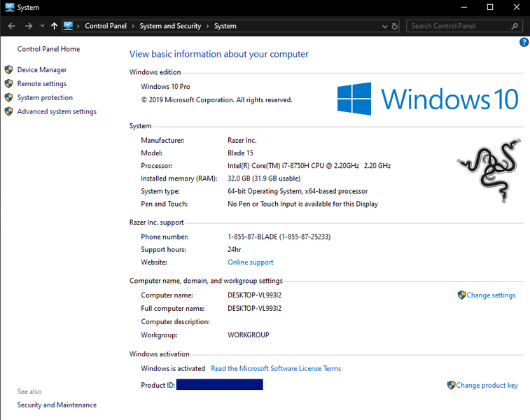This screenshot has height=420, width=530.
Task: Expand chevron after Control Panel breadcrumb
Action: point(133,26)
